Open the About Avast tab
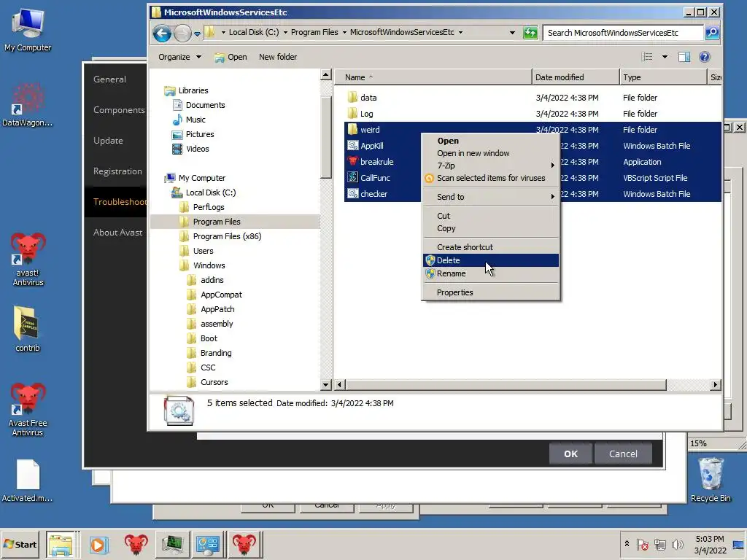The height and width of the screenshot is (560, 747). [x=117, y=233]
